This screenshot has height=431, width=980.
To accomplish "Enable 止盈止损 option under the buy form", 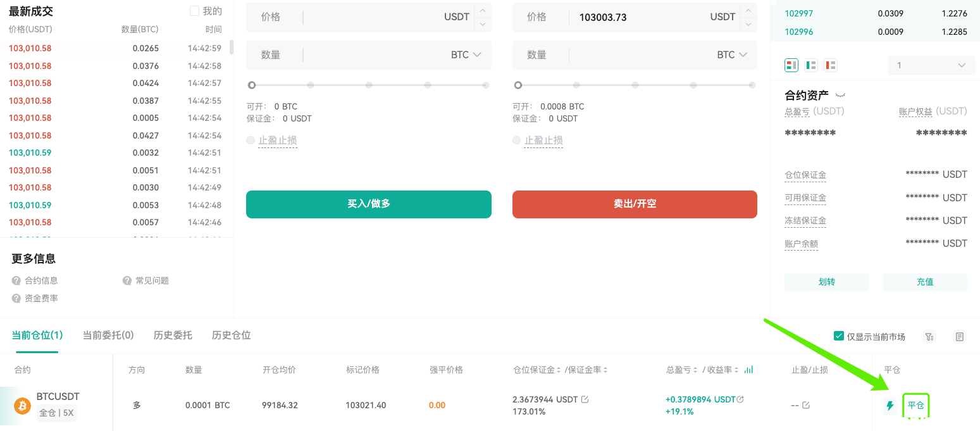I will pyautogui.click(x=251, y=141).
